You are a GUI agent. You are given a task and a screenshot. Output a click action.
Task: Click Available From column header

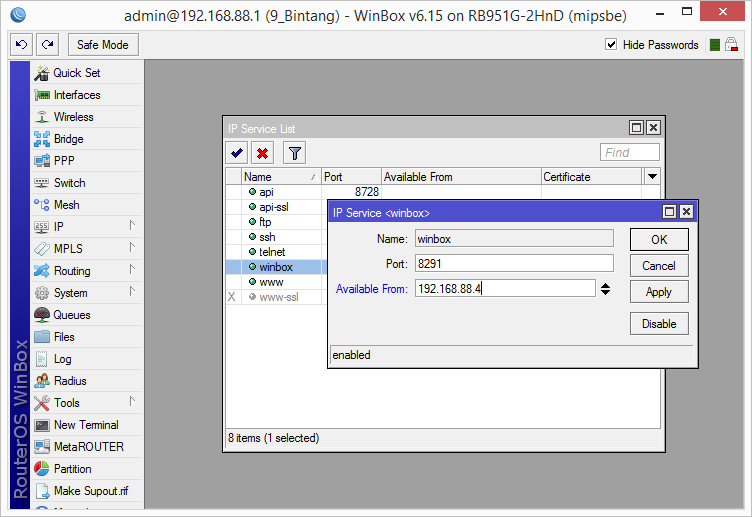pyautogui.click(x=461, y=177)
